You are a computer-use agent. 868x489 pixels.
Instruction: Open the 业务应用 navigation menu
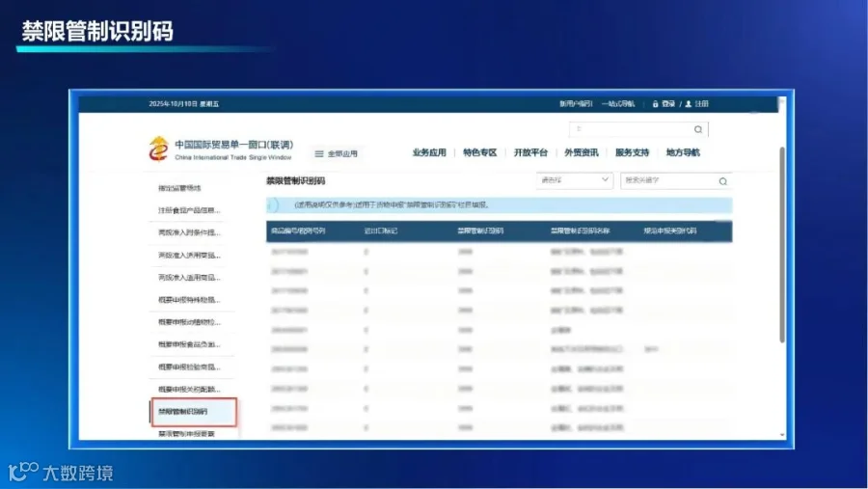(429, 152)
